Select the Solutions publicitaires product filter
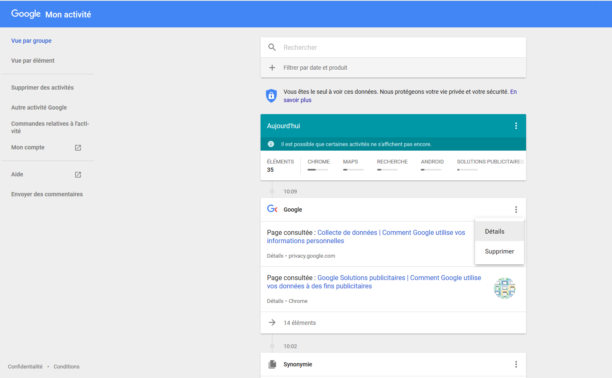This screenshot has height=378, width=612. (489, 165)
